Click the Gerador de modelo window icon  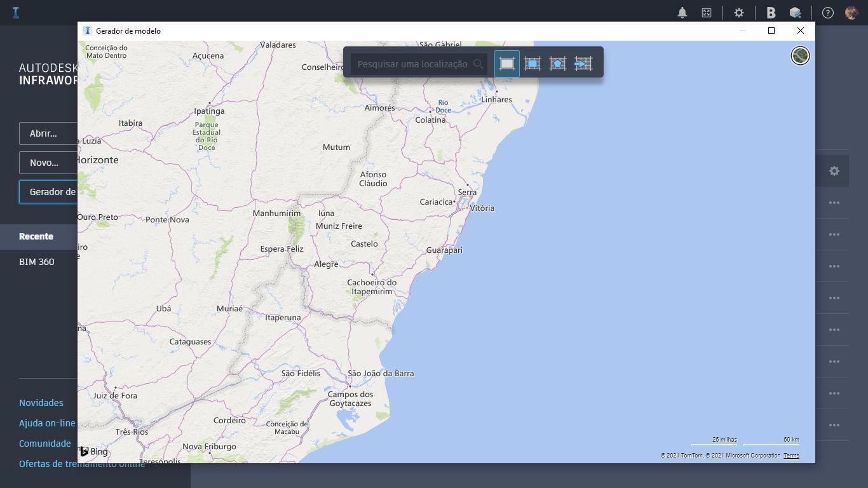(x=88, y=30)
